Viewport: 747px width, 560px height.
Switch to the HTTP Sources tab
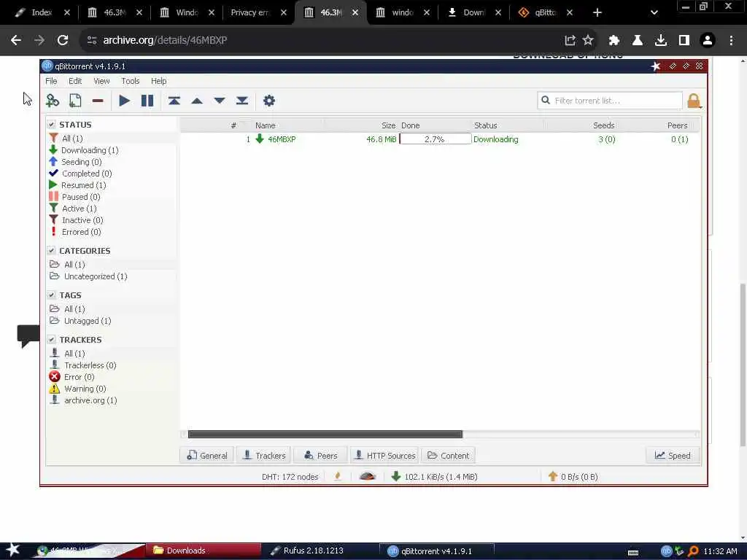pyautogui.click(x=384, y=455)
